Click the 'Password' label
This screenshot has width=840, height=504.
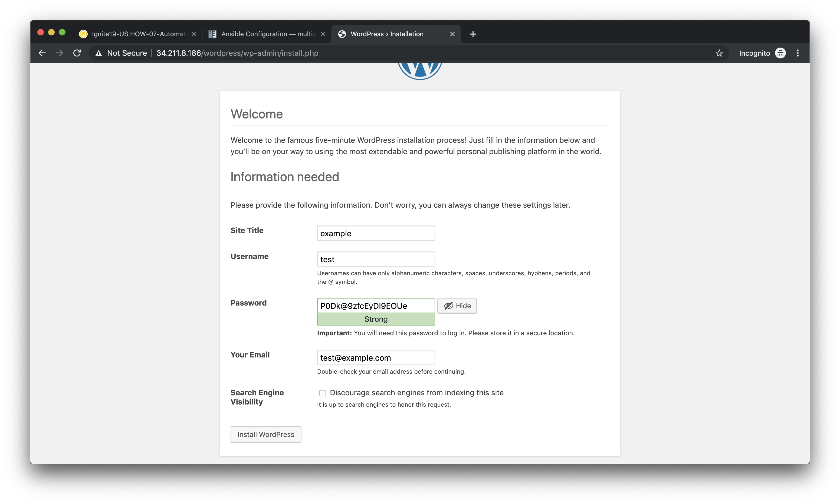(248, 303)
